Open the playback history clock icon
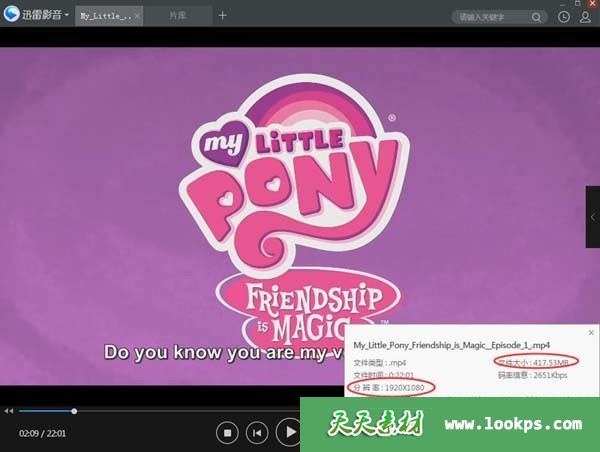Viewport: 600px width, 452px height. [x=564, y=16]
